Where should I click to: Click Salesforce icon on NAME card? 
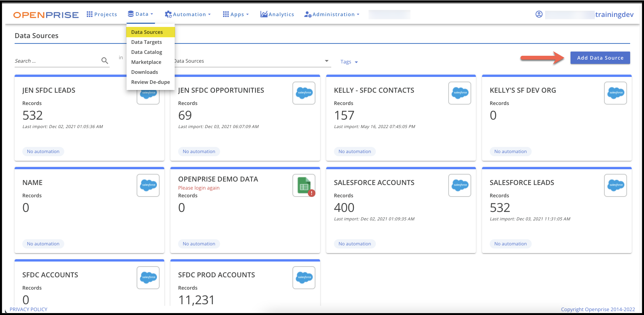pyautogui.click(x=148, y=185)
